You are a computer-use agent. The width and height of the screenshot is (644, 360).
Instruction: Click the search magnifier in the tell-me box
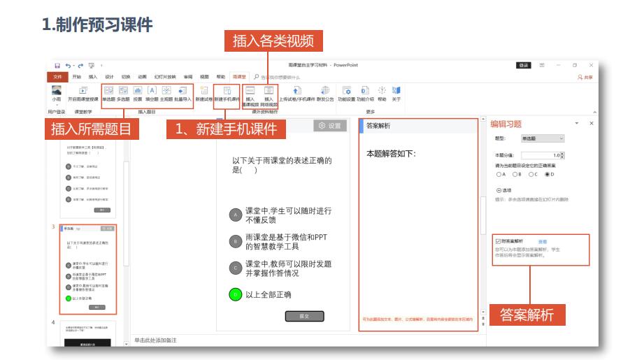click(x=257, y=77)
